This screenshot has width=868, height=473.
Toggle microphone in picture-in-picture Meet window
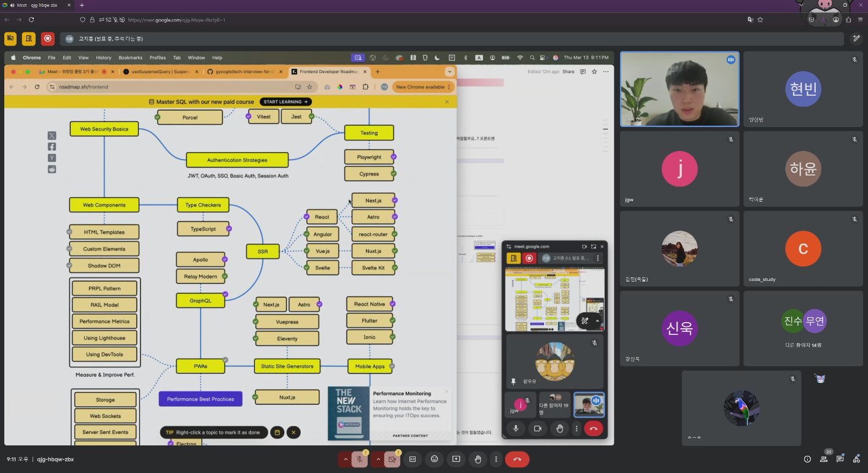point(516,429)
